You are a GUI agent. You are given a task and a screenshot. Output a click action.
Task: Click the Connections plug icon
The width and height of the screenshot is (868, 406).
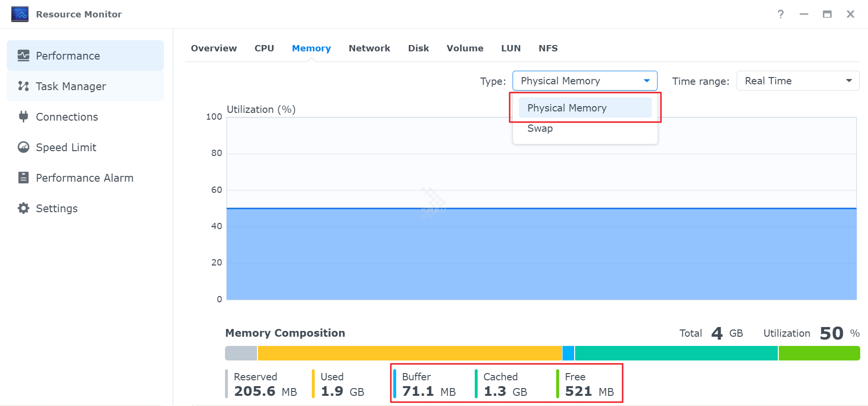(23, 117)
